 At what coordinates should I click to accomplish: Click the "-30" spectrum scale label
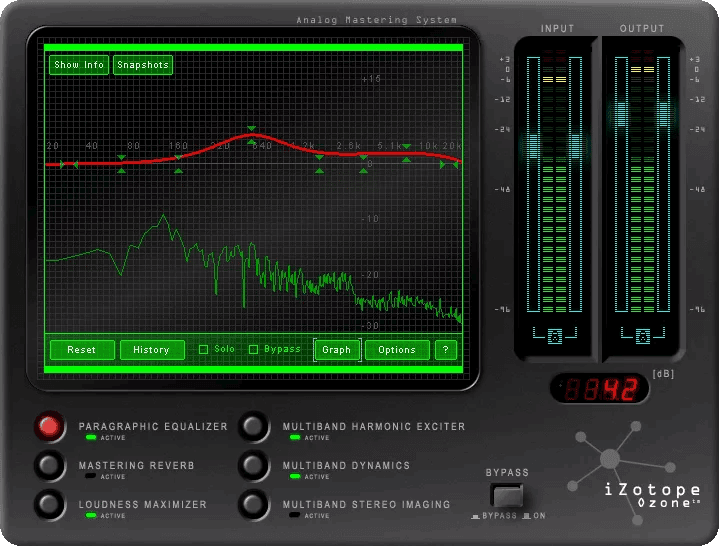click(371, 325)
